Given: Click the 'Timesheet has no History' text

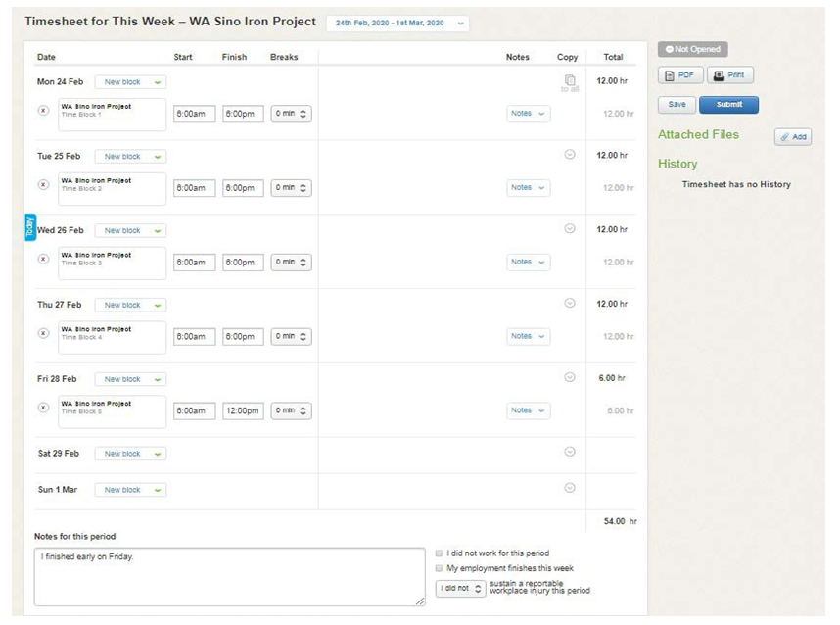Looking at the screenshot, I should [736, 184].
